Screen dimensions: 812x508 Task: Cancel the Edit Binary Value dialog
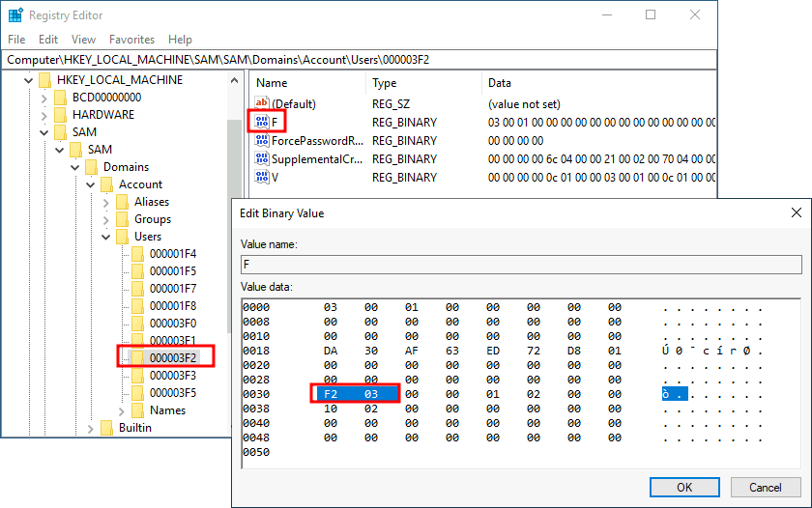766,487
